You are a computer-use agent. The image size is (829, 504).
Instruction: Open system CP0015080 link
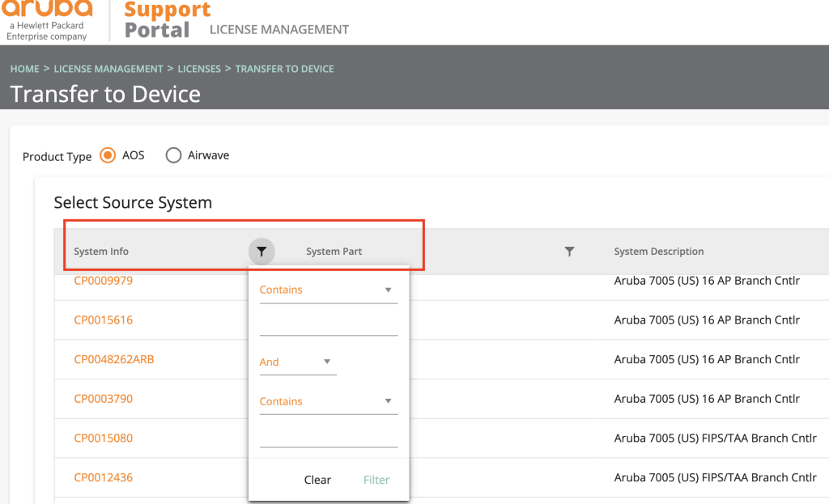point(103,438)
